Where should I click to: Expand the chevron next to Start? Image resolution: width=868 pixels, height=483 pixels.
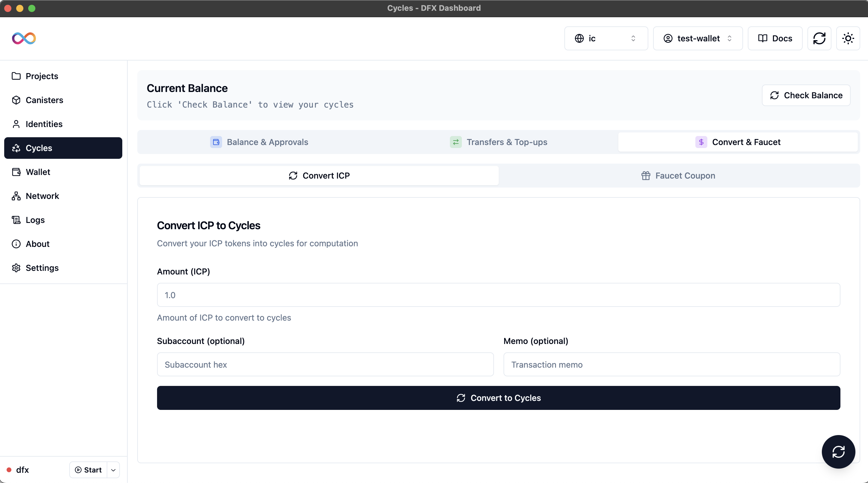(113, 470)
